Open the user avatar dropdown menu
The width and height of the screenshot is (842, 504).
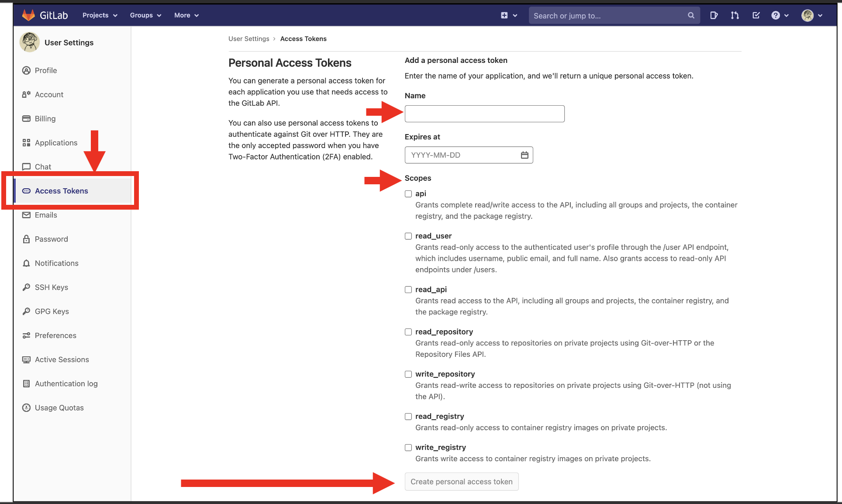point(812,15)
